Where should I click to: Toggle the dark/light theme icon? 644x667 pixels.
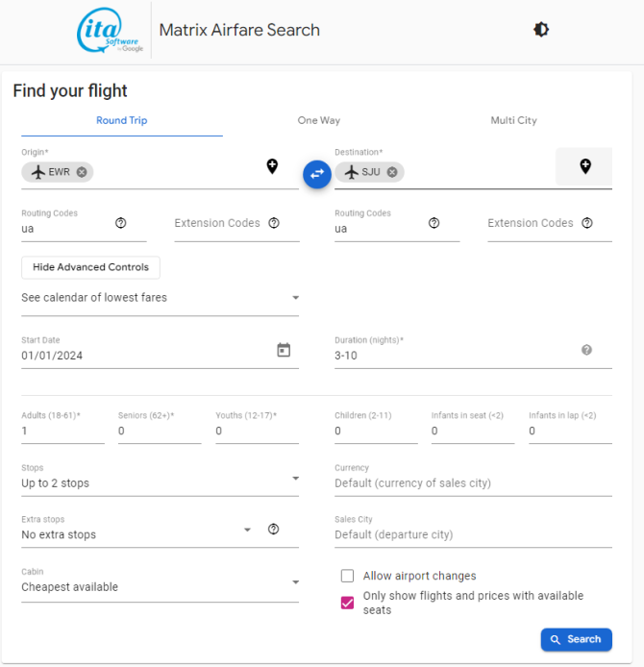tap(541, 30)
